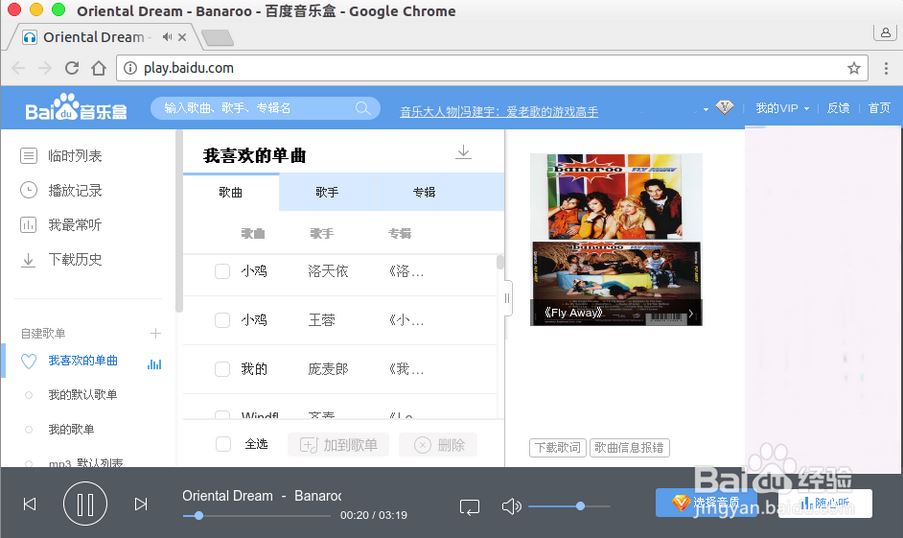Sort by the 歌曲 column header
903x538 pixels.
tap(253, 233)
